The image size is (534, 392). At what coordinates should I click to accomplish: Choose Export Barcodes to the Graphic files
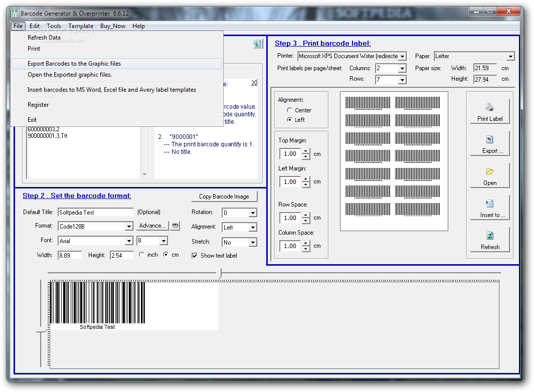coord(117,64)
